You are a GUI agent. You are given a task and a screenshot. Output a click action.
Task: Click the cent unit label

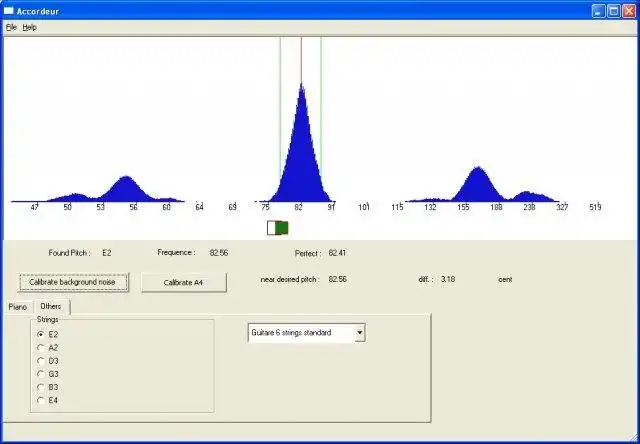(505, 280)
